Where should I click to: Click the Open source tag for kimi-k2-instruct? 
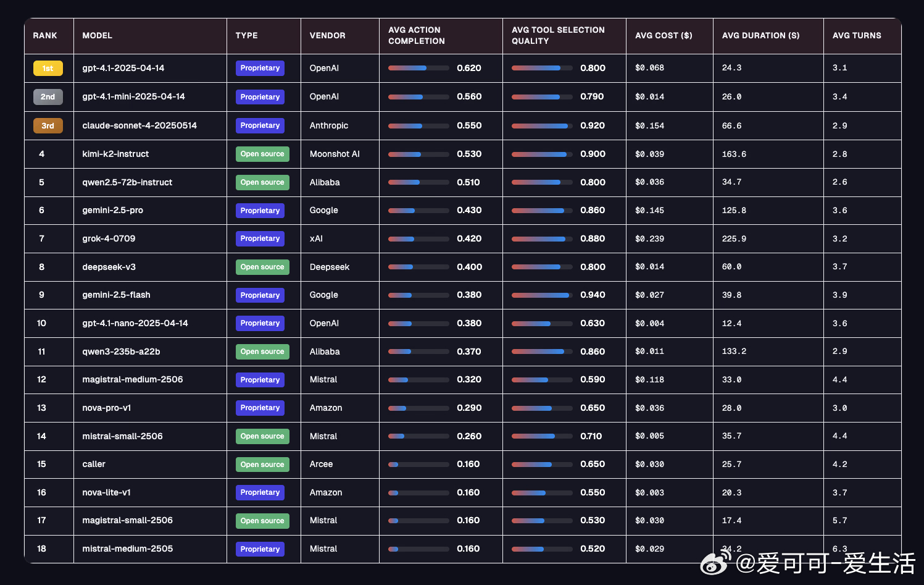point(262,154)
